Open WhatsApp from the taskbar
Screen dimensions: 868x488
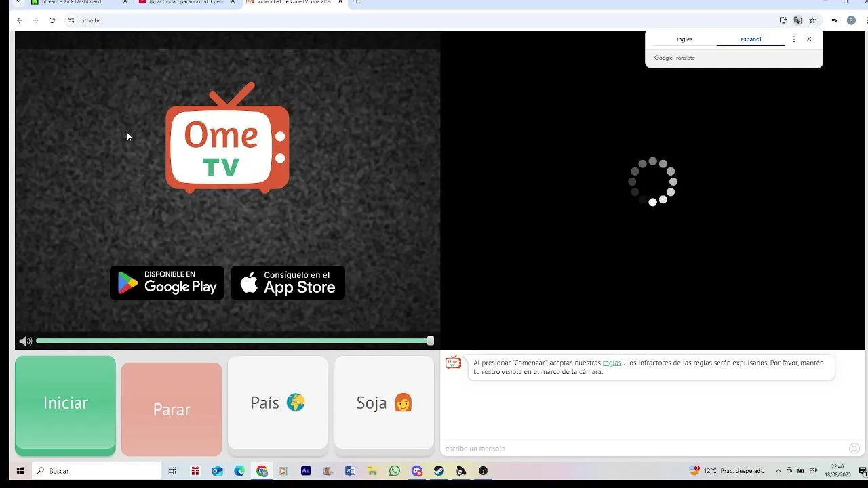tap(395, 471)
